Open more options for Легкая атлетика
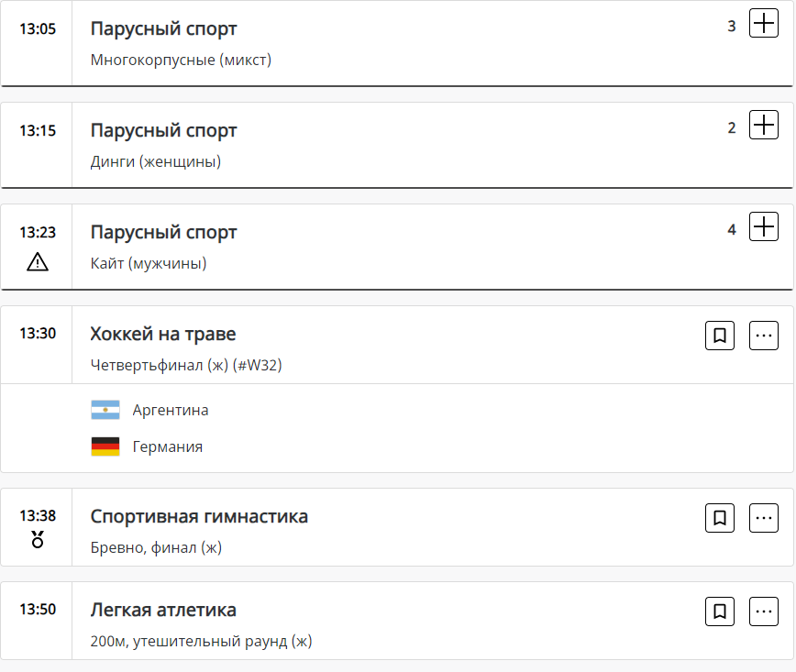Image resolution: width=796 pixels, height=672 pixels. pyautogui.click(x=764, y=611)
